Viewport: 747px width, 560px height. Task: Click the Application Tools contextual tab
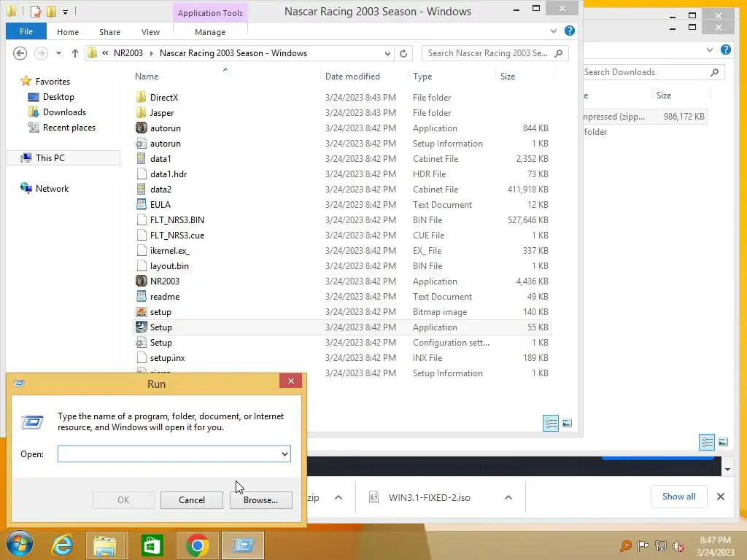tap(210, 13)
